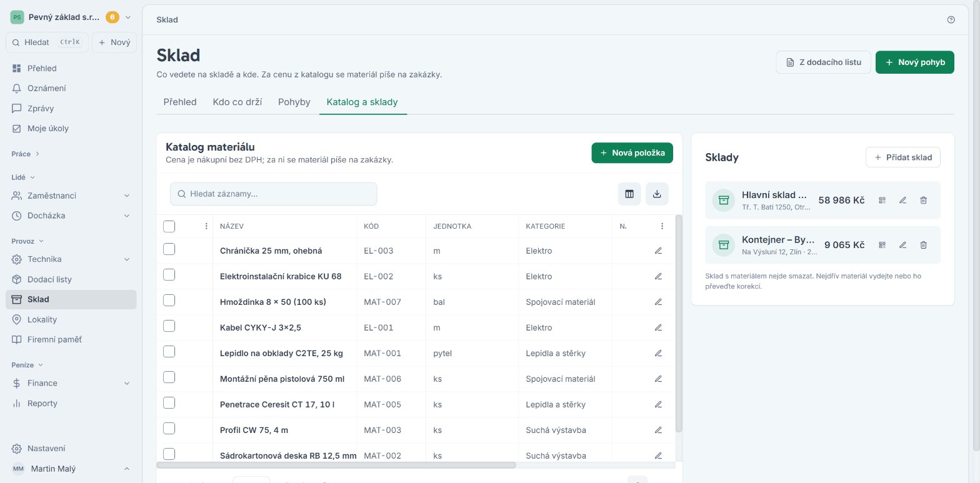
Task: Delete the Hlavní sklad warehouse
Action: click(923, 200)
